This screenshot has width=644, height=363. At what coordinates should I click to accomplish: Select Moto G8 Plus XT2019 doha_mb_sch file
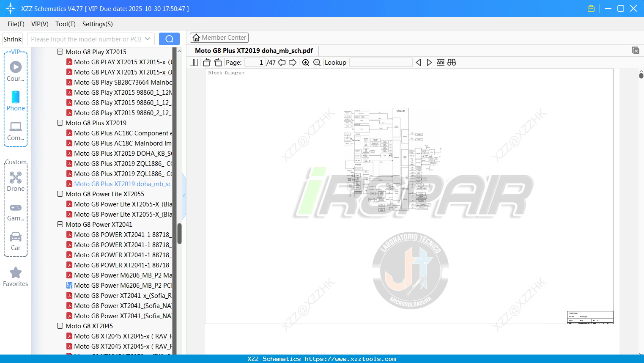[x=119, y=184]
